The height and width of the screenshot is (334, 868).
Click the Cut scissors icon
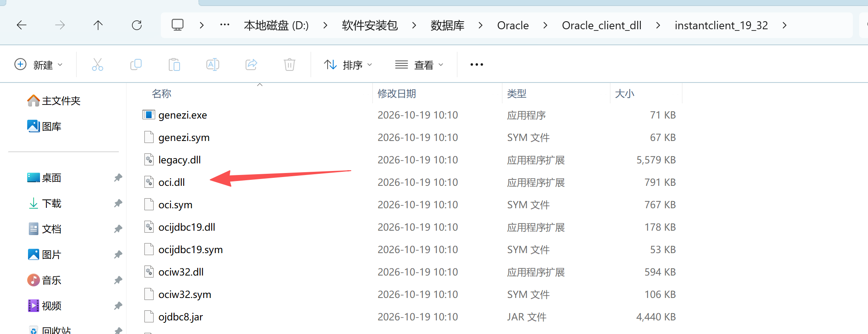click(x=98, y=64)
